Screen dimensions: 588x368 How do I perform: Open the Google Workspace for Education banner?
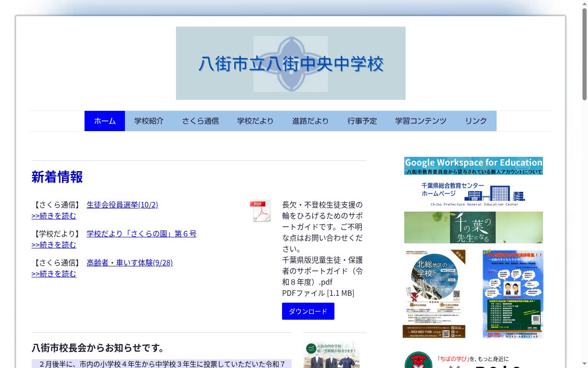tap(474, 166)
